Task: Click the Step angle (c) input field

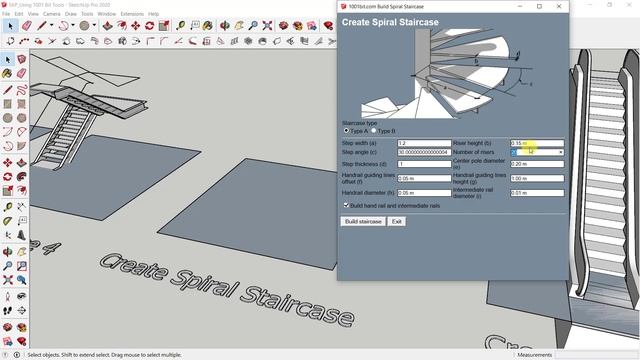Action: click(424, 152)
